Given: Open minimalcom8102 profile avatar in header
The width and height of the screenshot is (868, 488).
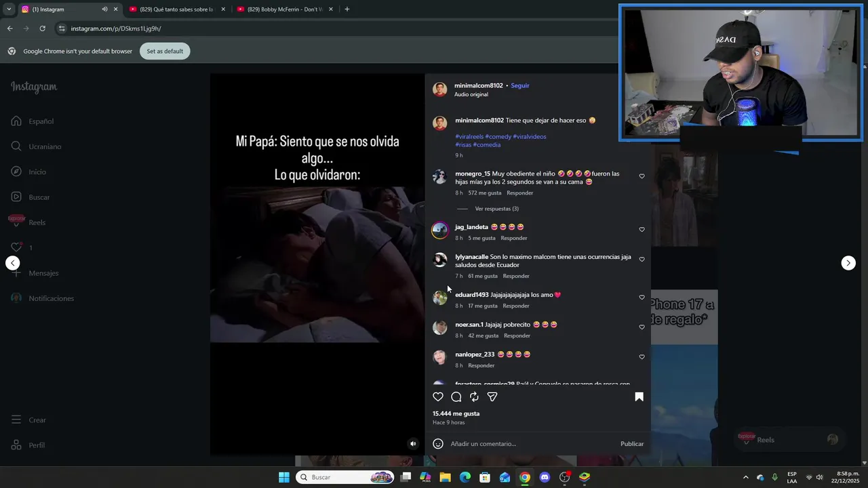Looking at the screenshot, I should (x=440, y=89).
